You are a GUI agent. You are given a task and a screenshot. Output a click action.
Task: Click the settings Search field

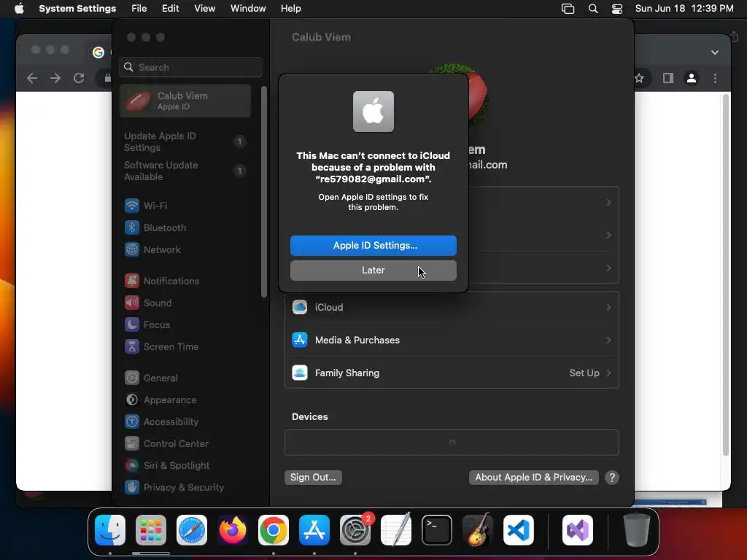point(190,67)
